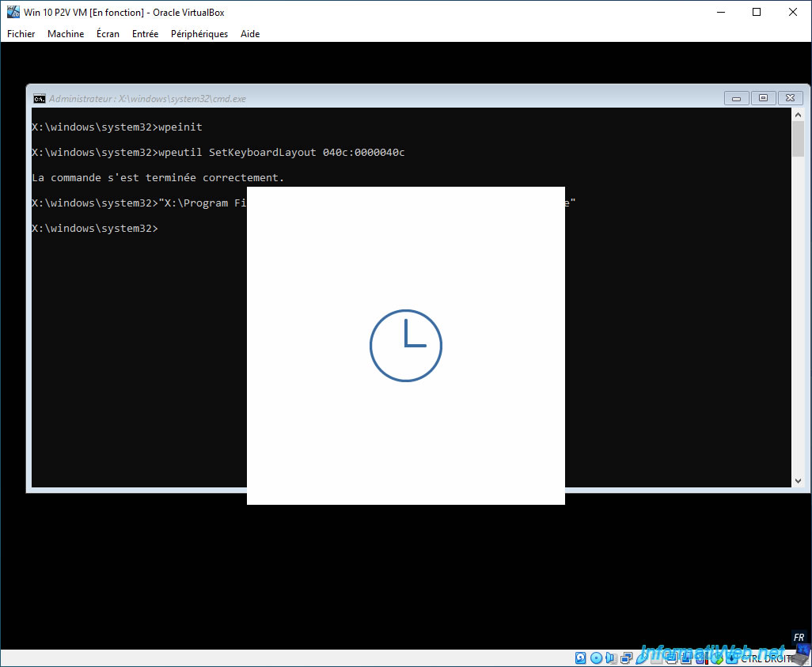Click the CTRL DROITE host key indicator

click(x=768, y=659)
